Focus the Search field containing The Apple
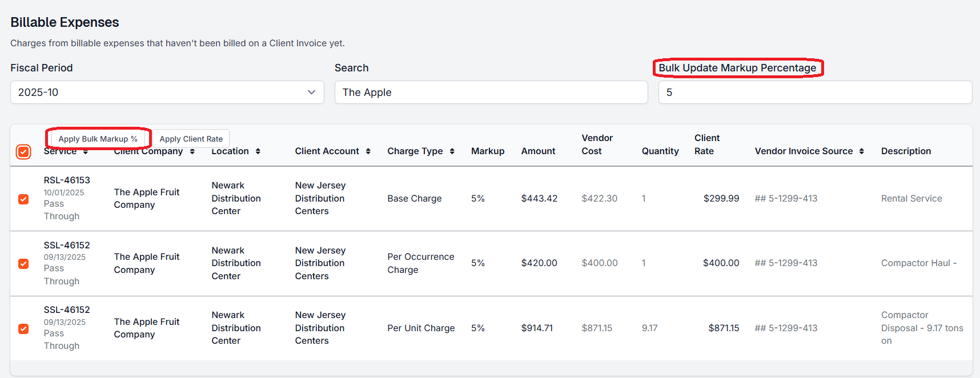This screenshot has height=378, width=980. (x=491, y=93)
